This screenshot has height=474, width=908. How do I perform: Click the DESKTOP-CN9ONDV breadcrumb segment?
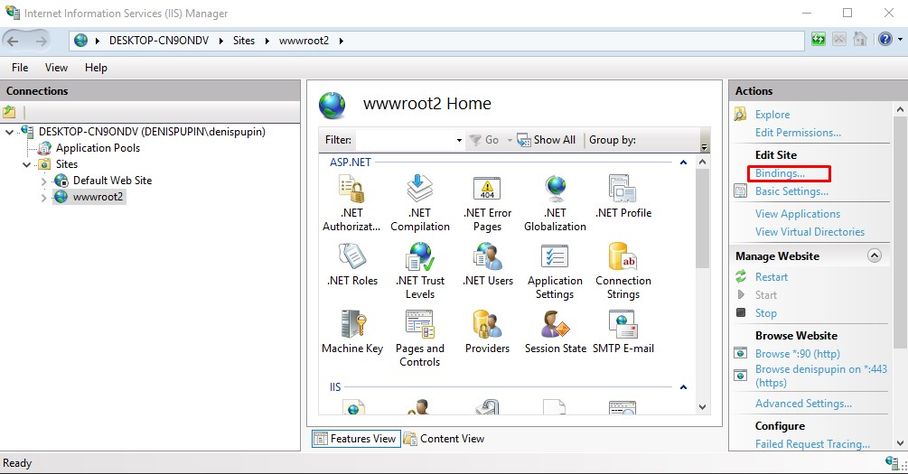[159, 41]
